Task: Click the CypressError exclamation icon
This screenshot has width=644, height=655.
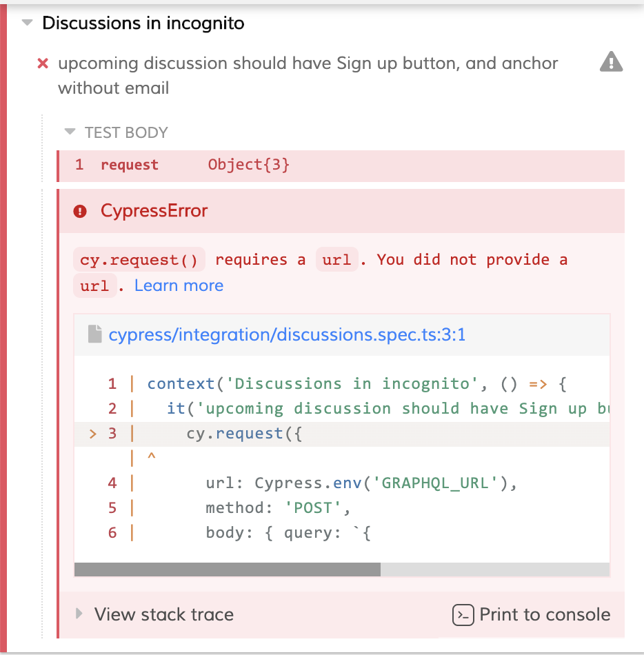Action: 80,211
